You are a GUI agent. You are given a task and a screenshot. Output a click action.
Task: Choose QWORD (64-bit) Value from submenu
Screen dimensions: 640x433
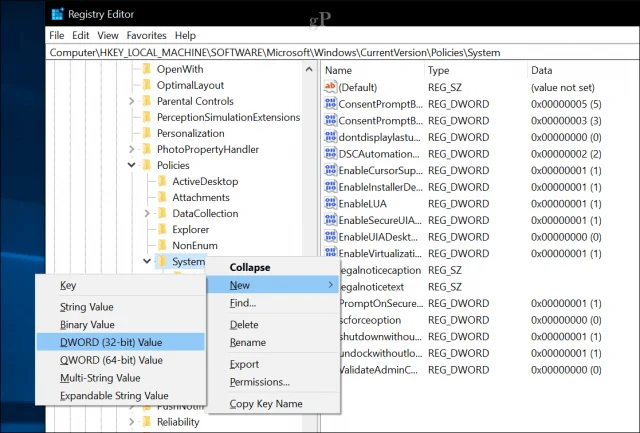click(x=120, y=360)
